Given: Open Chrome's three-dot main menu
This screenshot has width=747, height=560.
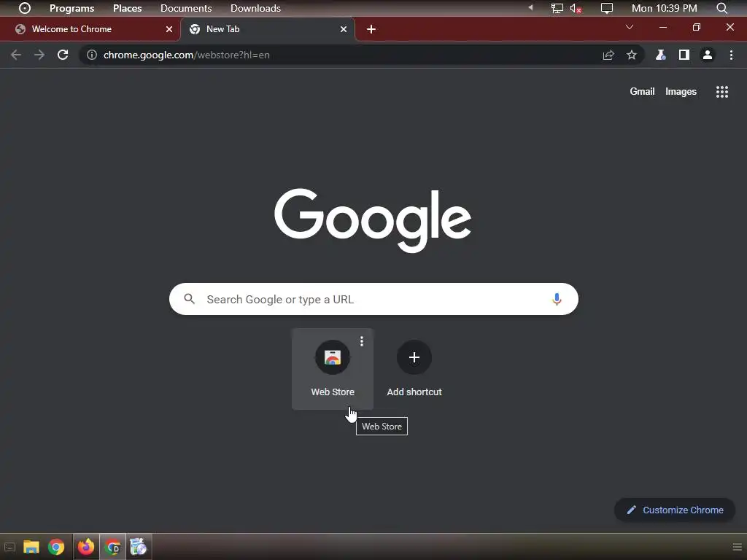Looking at the screenshot, I should [731, 55].
